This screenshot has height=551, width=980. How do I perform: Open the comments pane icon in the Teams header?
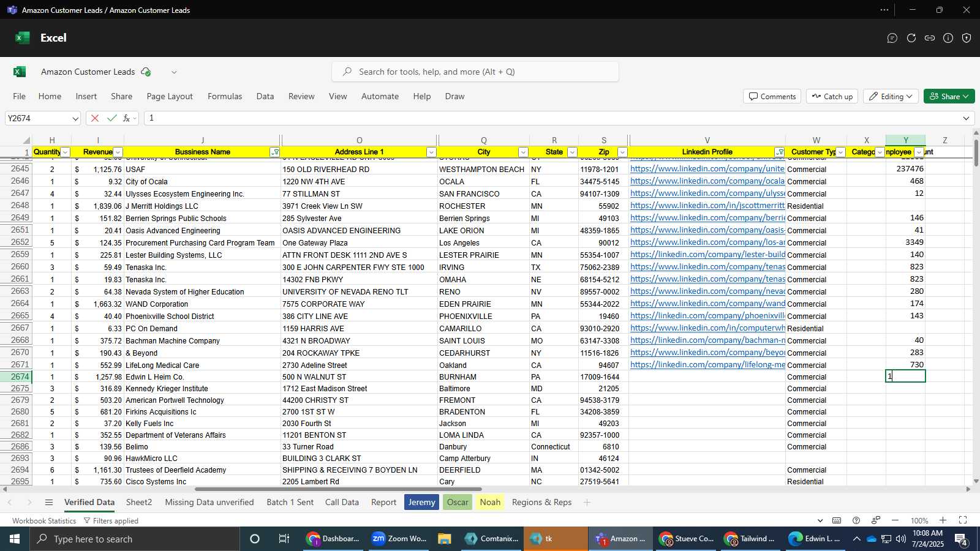pos(892,38)
